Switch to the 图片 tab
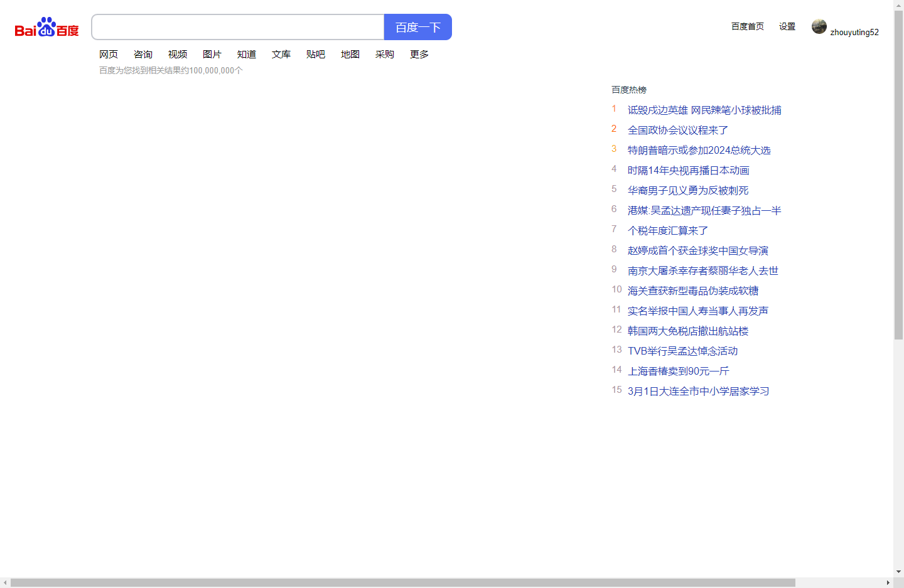904x588 pixels. 212,54
